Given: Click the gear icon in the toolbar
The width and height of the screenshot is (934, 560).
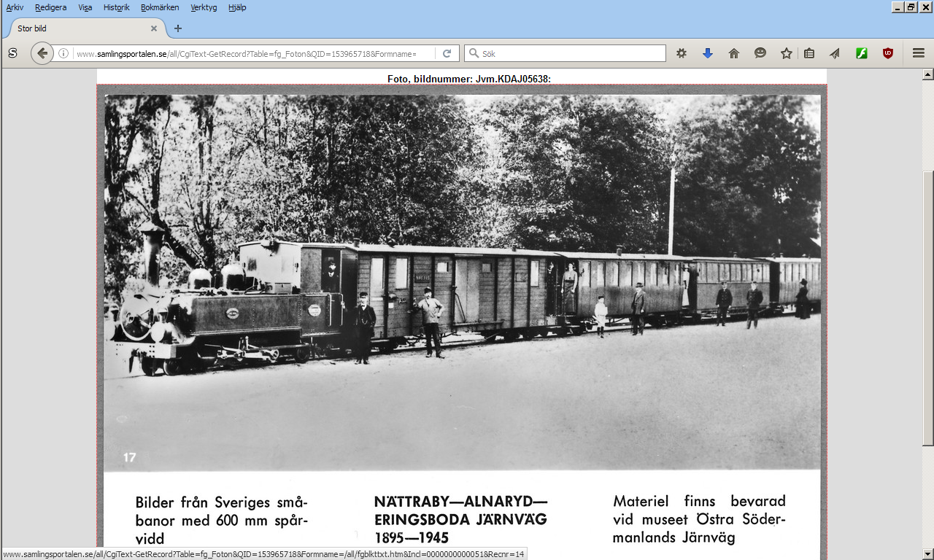Looking at the screenshot, I should 682,53.
